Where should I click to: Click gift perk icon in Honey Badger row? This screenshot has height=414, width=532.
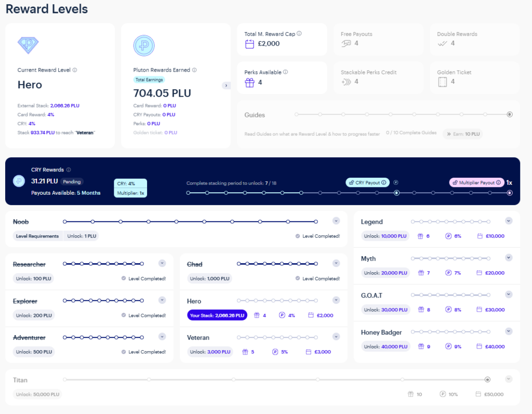(x=421, y=346)
